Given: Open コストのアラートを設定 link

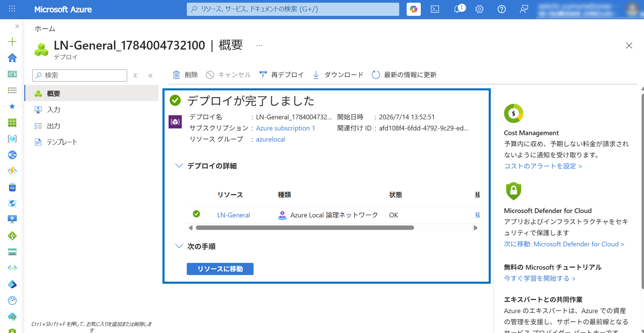Looking at the screenshot, I should [x=543, y=166].
